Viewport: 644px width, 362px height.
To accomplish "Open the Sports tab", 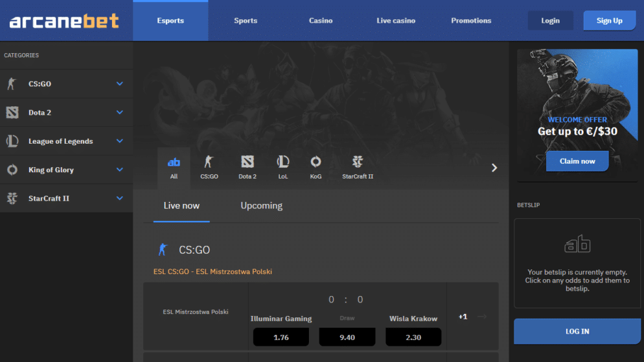I will [246, 21].
